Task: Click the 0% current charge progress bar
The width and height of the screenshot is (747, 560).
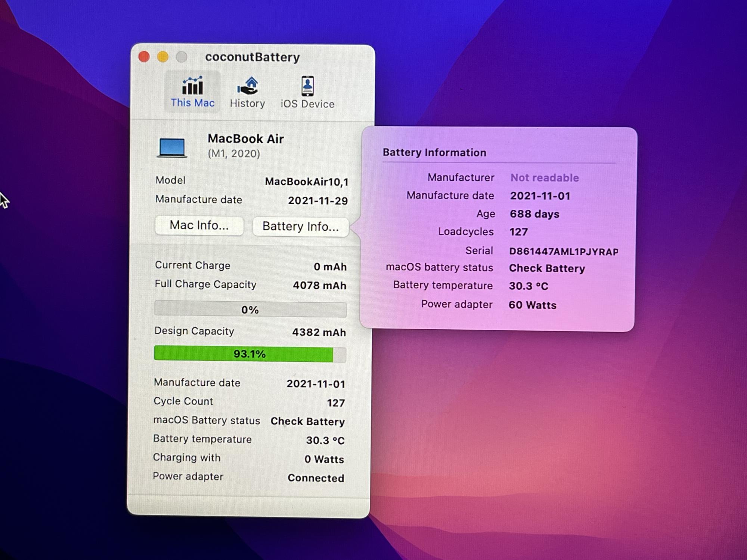Action: click(x=250, y=309)
